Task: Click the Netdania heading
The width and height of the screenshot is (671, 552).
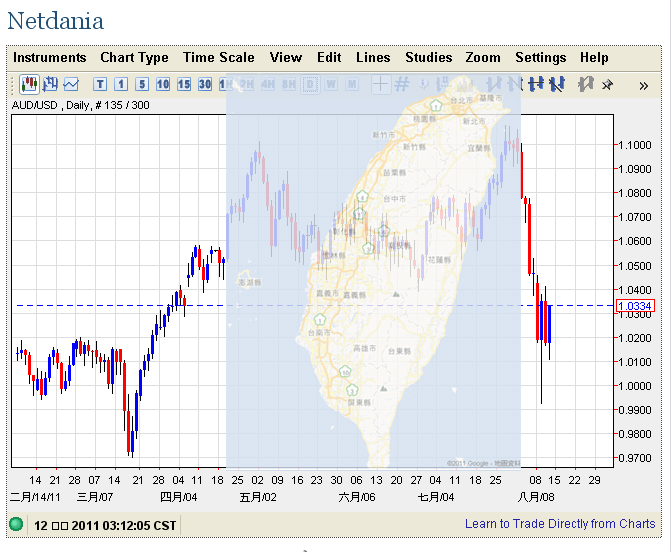Action: point(56,21)
